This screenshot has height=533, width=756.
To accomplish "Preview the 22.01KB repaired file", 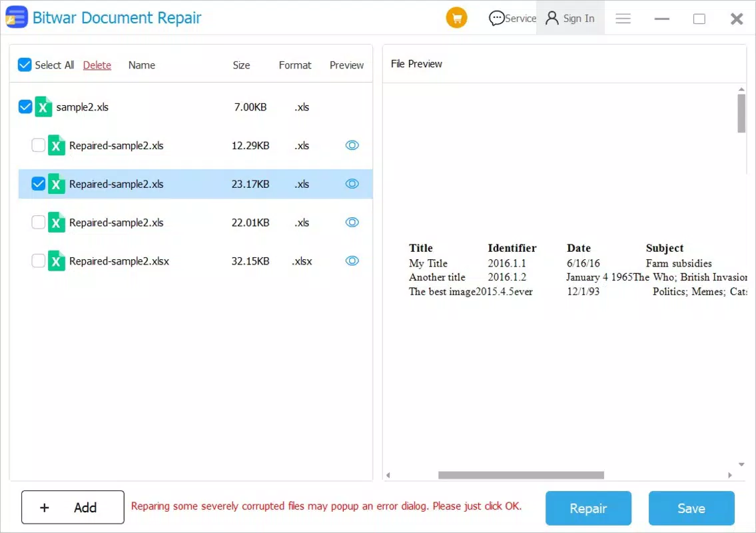I will click(x=352, y=223).
